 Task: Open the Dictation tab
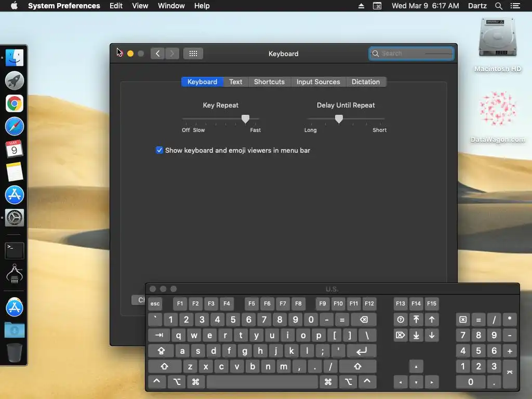[x=365, y=82]
